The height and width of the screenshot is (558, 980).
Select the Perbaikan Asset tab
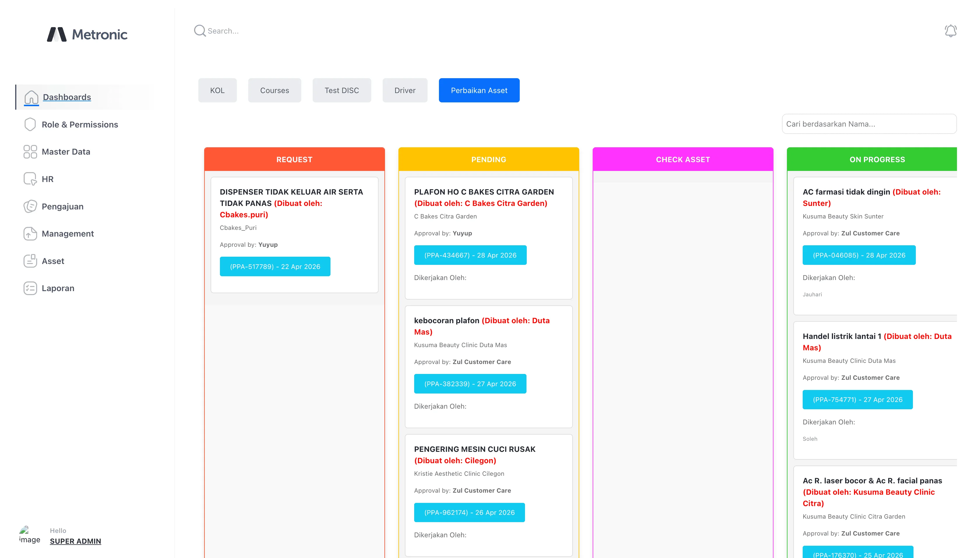pos(479,90)
